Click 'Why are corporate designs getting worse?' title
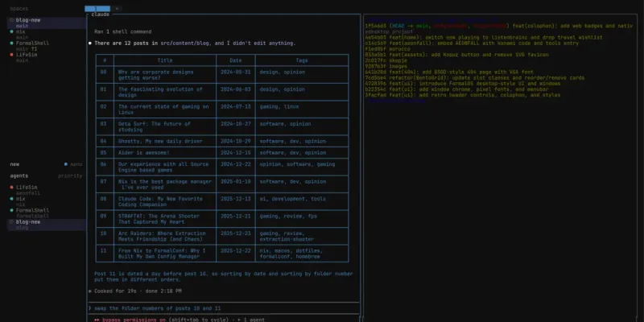Screen dimensions: 644x322 [155, 75]
